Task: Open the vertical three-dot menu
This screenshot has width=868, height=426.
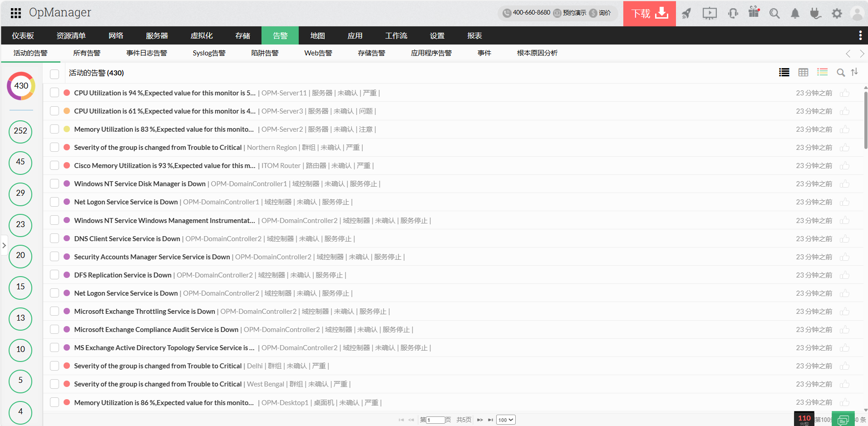Action: 860,35
